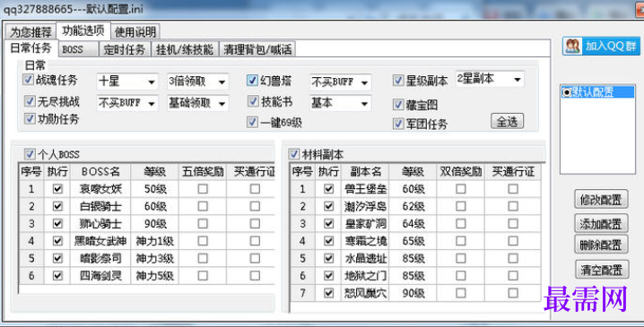Uncheck 执行 for 兽王堡垒 dungeon
The height and width of the screenshot is (327, 644).
pyautogui.click(x=328, y=189)
